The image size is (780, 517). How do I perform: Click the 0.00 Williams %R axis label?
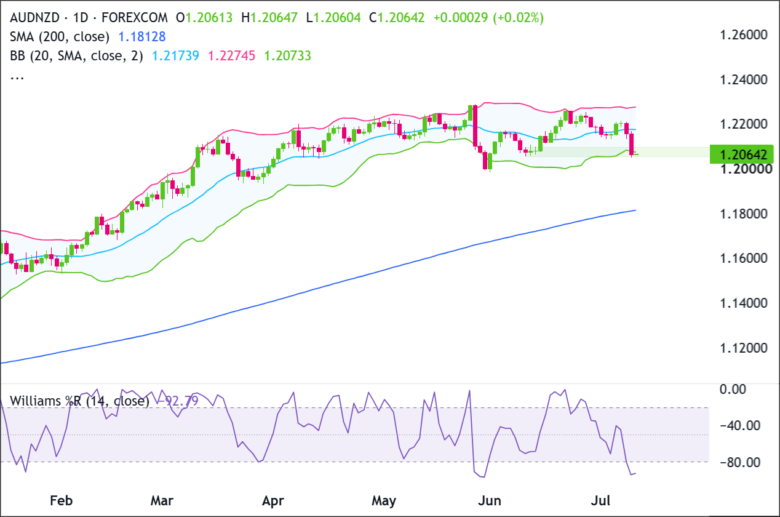pos(733,389)
